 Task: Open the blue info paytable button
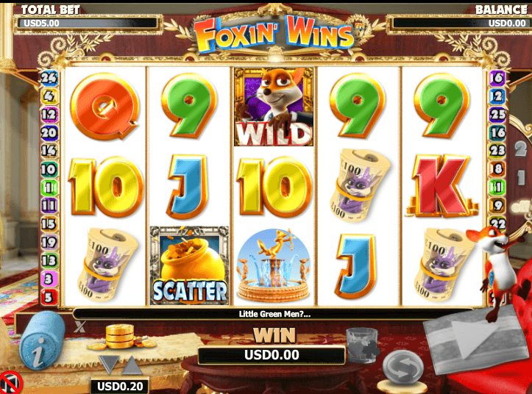point(42,341)
